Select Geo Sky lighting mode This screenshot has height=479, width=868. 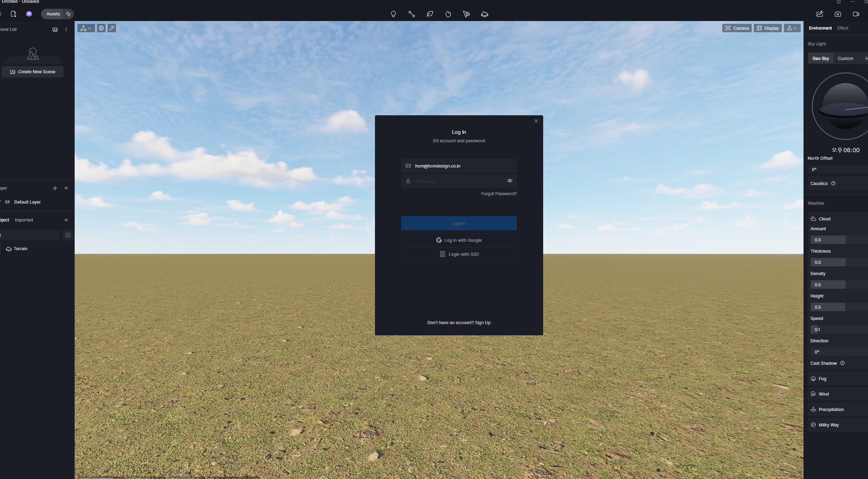coord(820,59)
